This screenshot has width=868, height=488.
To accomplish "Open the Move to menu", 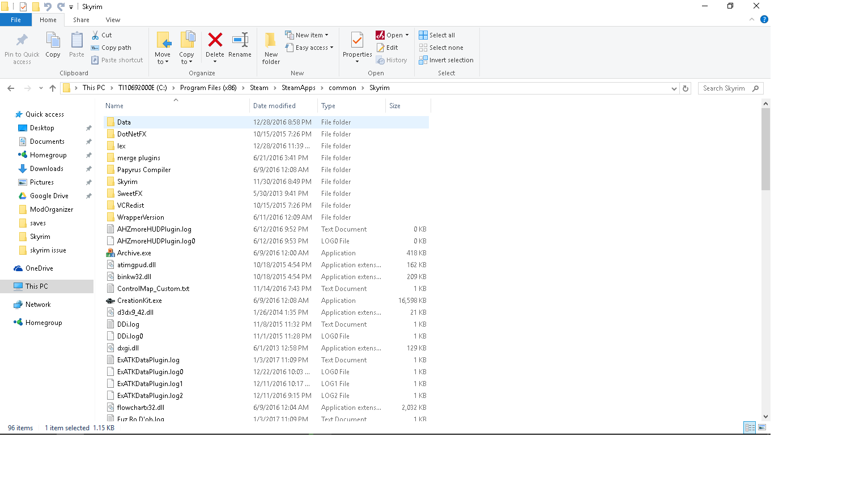I will tap(163, 48).
